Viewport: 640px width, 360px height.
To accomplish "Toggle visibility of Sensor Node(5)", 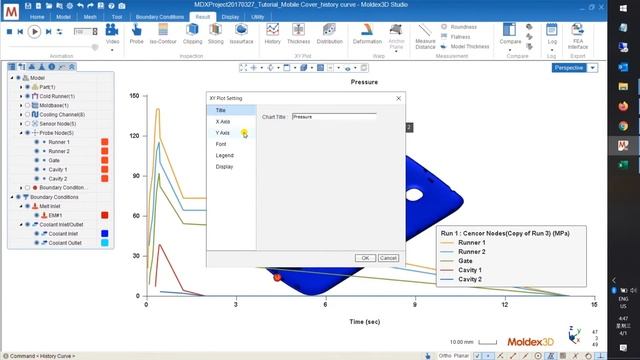I will 28,124.
